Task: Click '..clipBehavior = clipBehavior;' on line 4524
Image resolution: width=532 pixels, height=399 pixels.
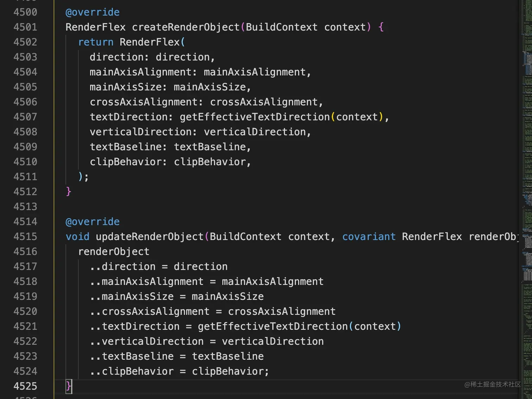Action: pos(179,371)
